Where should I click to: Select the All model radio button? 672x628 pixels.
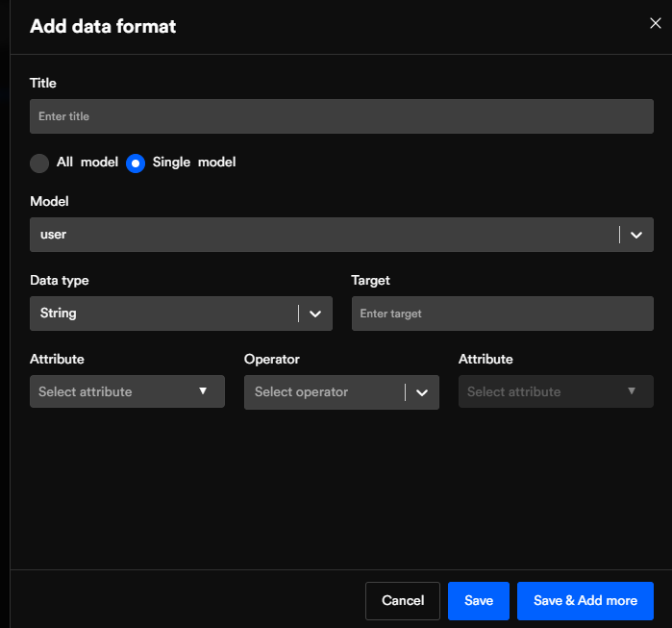[x=39, y=163]
